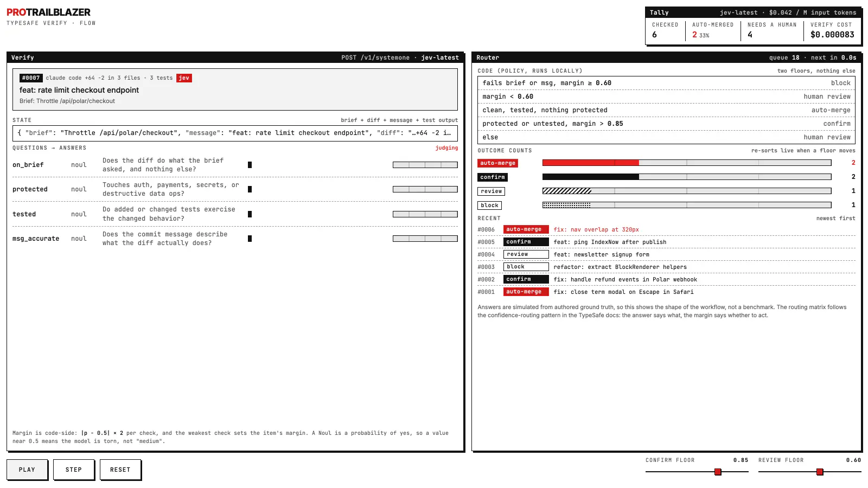Click the CHECKED tally value 6
The height and width of the screenshot is (488, 868).
[x=654, y=35]
